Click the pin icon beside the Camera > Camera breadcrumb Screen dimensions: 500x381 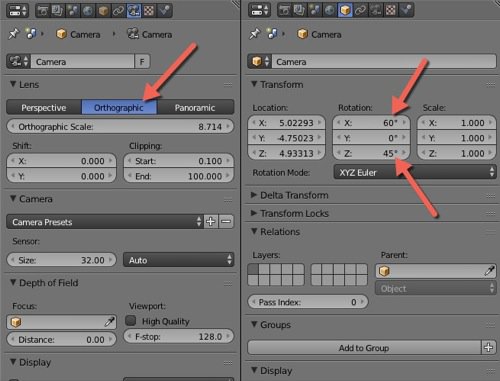[14, 34]
